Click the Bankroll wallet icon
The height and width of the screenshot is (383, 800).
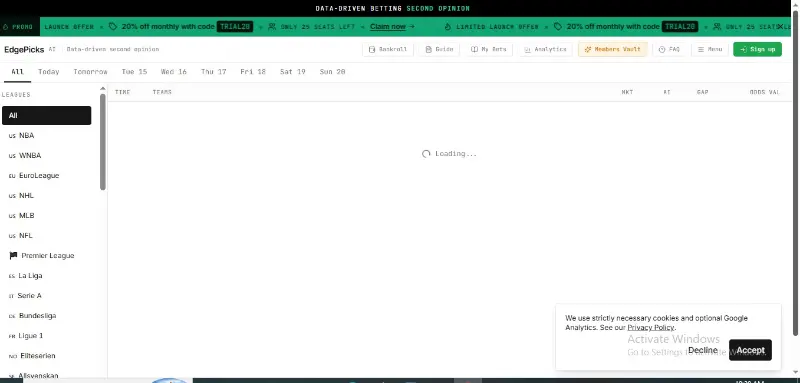pos(372,49)
